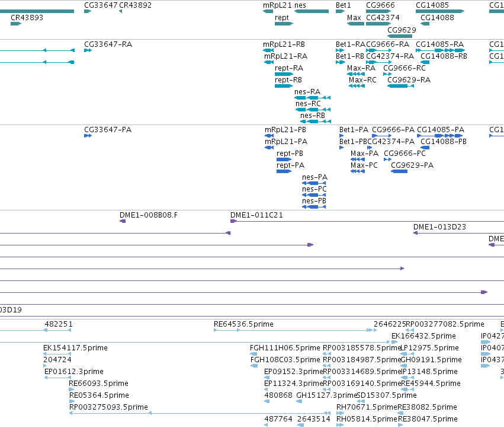Screen dimensions: 504x428
Task: Select the rept-RB transcript label
Action: pos(288,80)
